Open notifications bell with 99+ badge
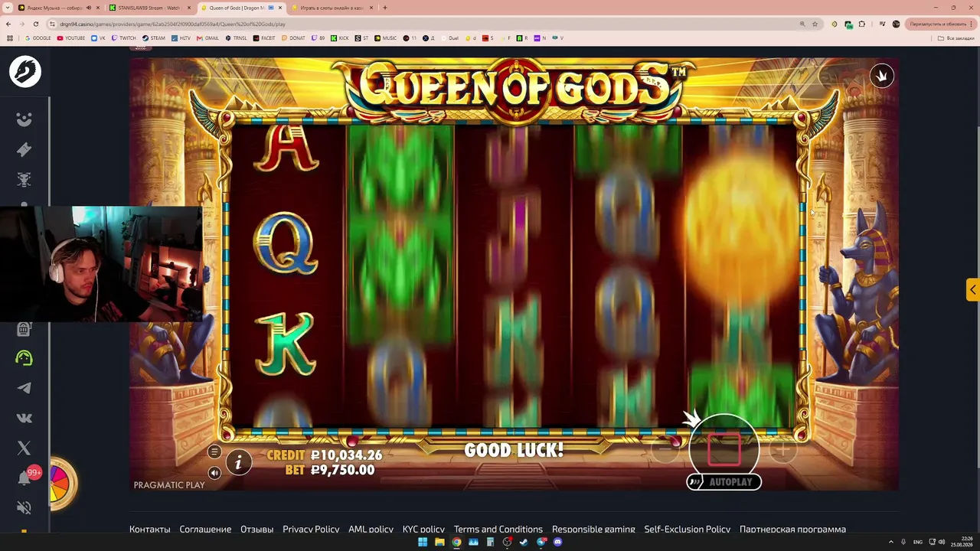Image resolution: width=980 pixels, height=551 pixels. [x=24, y=478]
